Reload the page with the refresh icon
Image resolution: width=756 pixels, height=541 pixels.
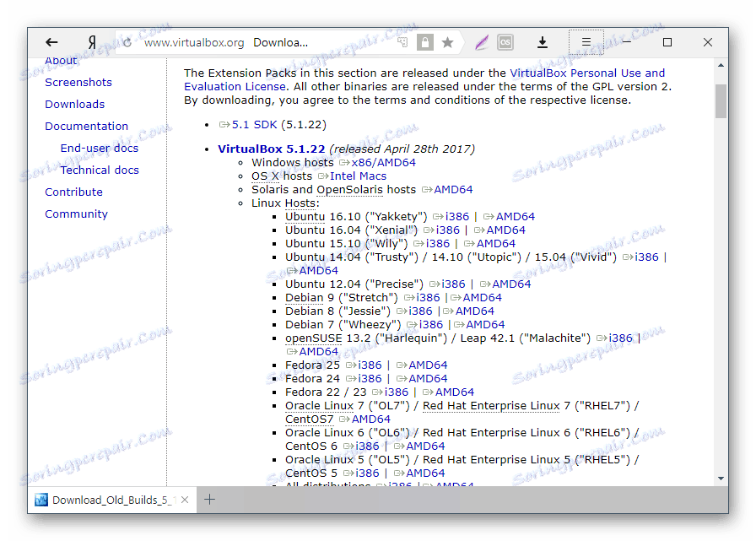127,42
